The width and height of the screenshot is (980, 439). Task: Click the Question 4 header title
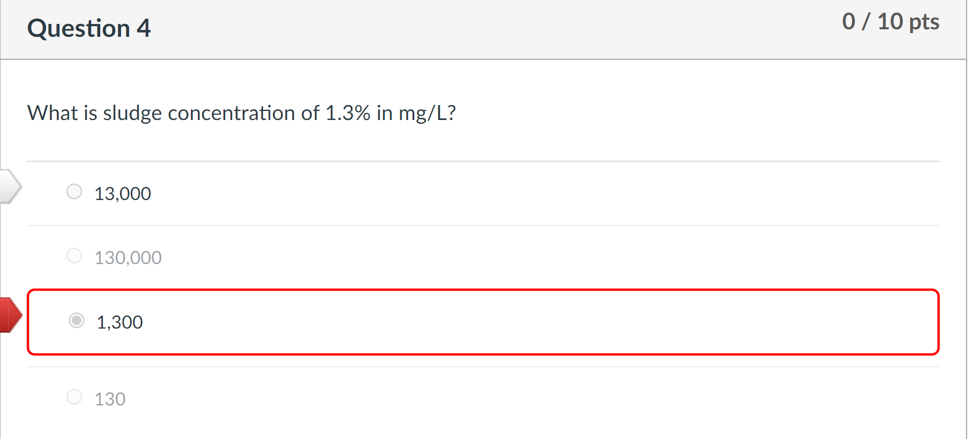coord(89,28)
